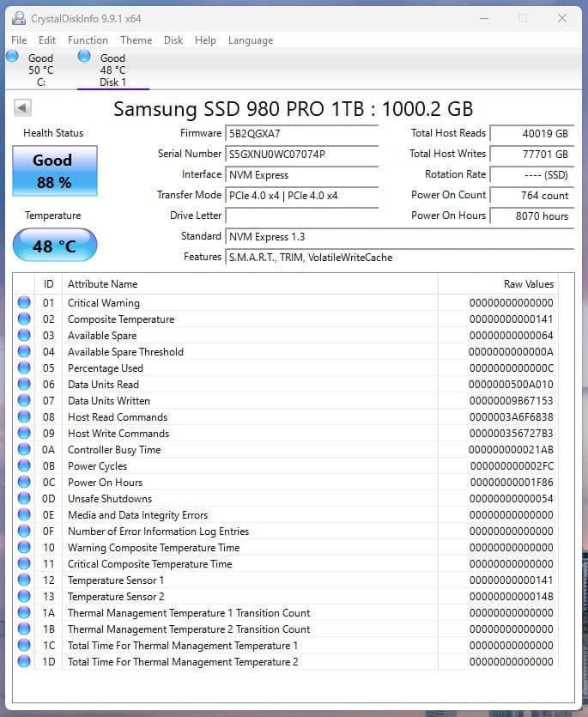
Task: Click the Attribute Name column header
Action: click(250, 284)
